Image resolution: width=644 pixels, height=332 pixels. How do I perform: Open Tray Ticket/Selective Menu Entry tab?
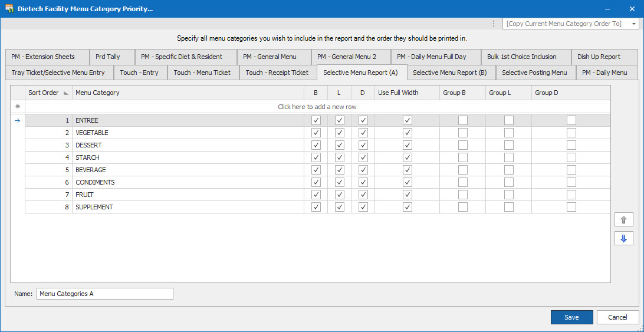point(60,73)
